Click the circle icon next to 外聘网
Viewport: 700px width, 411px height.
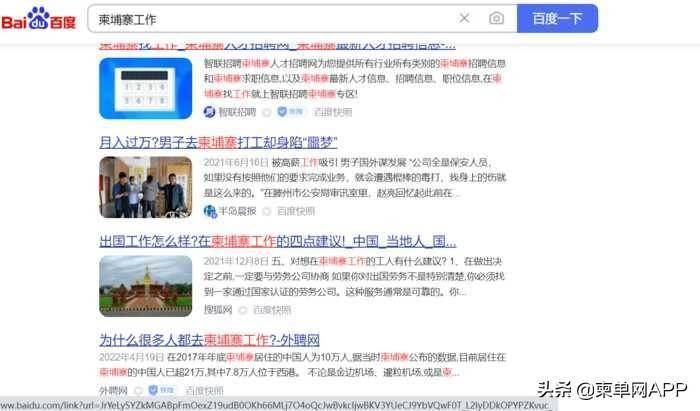pos(138,391)
